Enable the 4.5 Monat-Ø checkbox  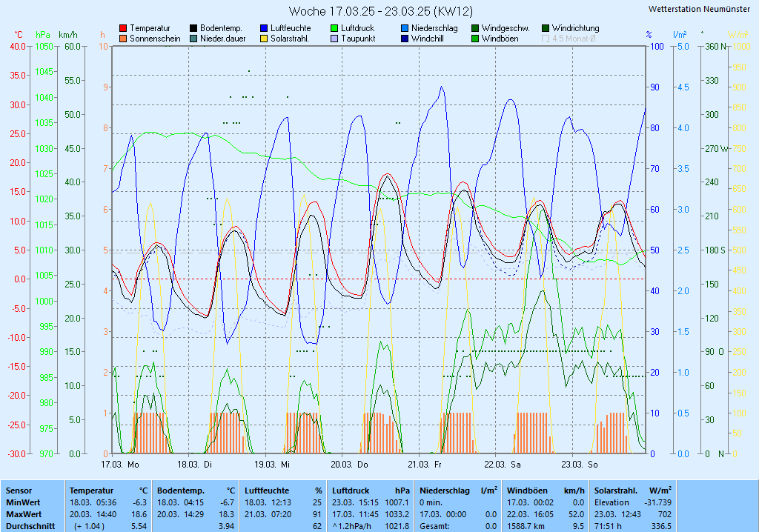546,39
